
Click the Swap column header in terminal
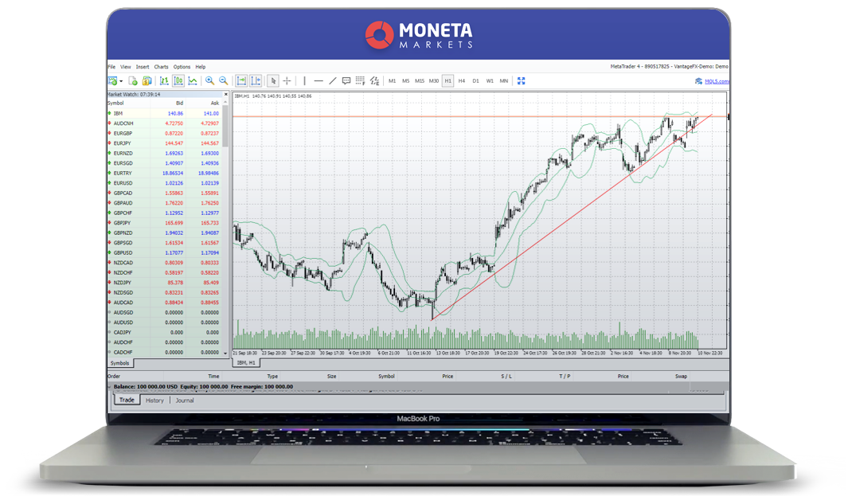coord(681,377)
